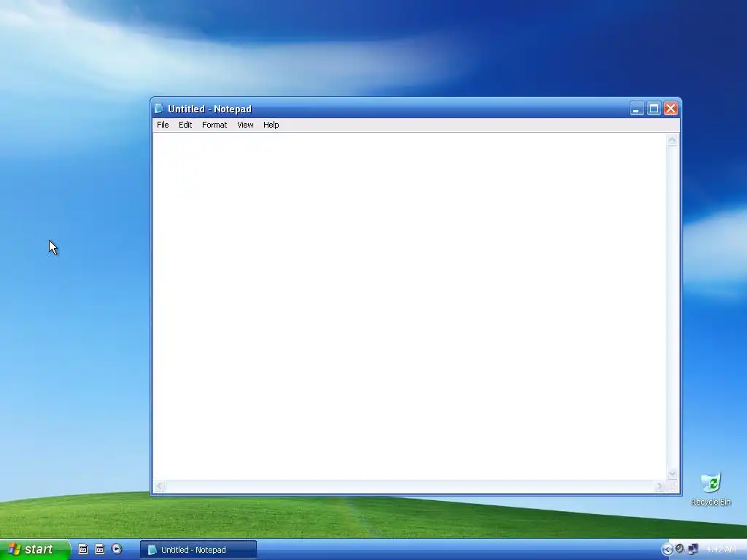The image size is (747, 560).
Task: Open the Help menu
Action: [271, 125]
